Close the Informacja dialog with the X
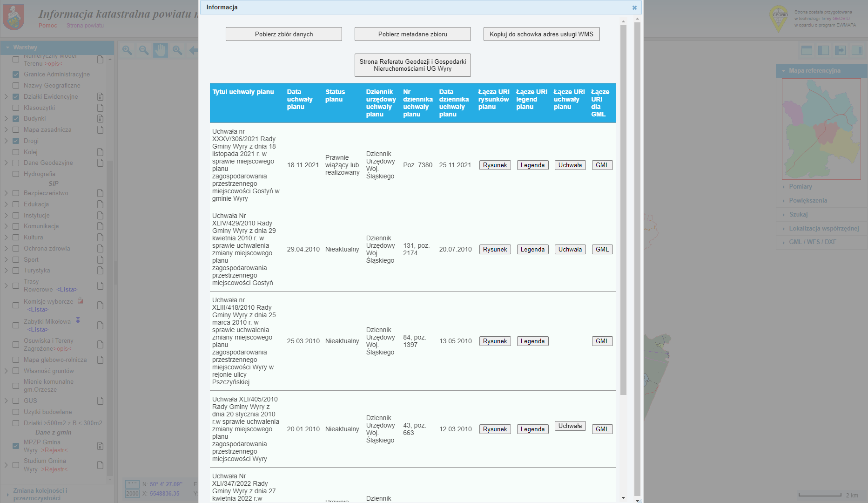 [634, 7]
